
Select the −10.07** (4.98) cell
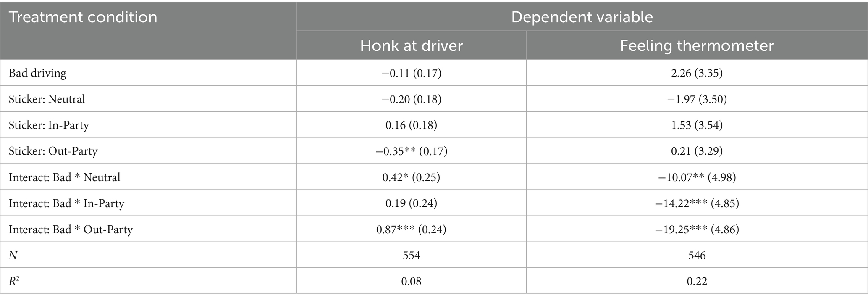point(697,177)
